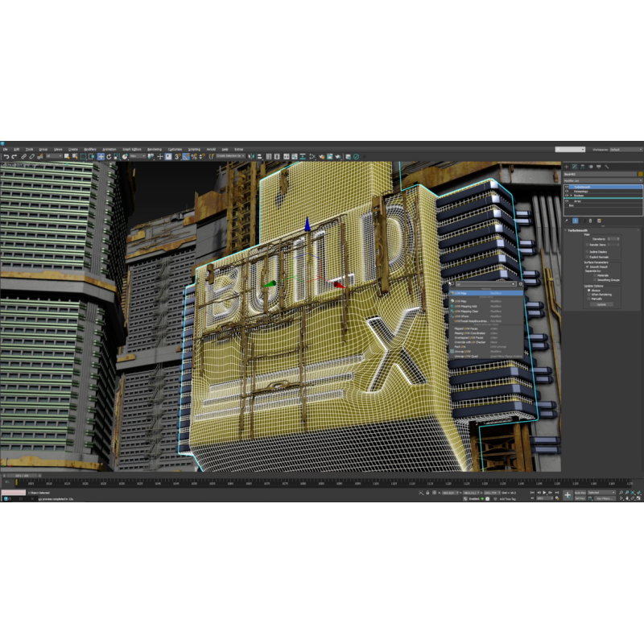Open the Modifiers menu
This screenshot has height=644, width=644.
[89, 149]
